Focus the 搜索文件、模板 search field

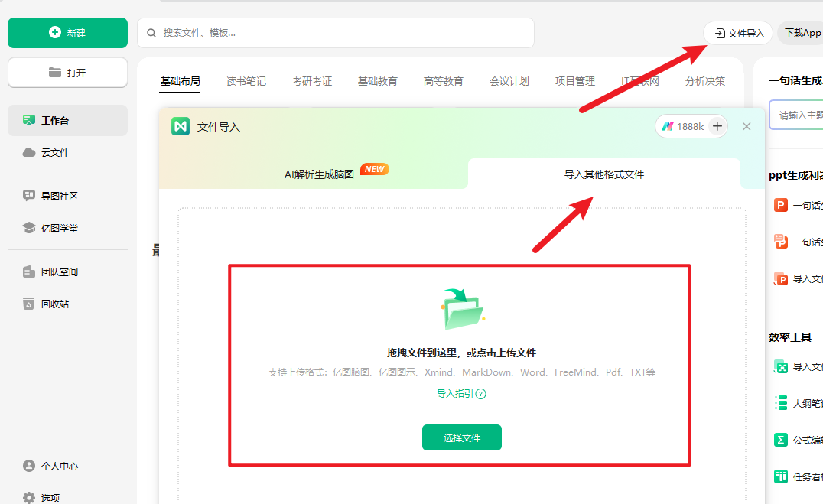tap(336, 33)
